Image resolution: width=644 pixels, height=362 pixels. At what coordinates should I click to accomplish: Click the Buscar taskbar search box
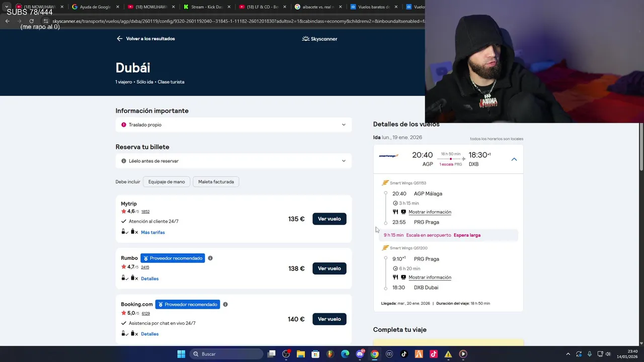[x=227, y=354]
